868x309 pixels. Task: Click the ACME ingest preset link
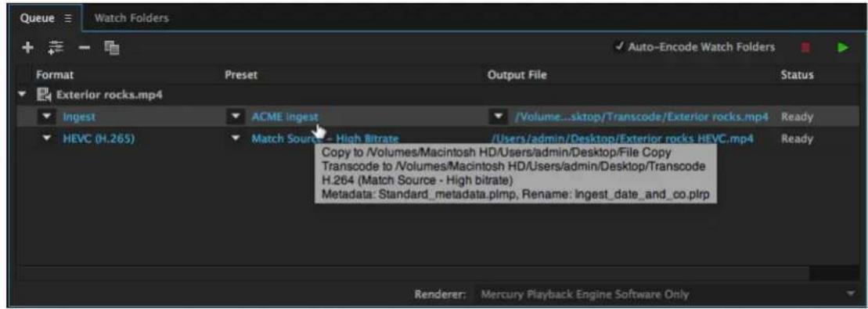coord(285,117)
